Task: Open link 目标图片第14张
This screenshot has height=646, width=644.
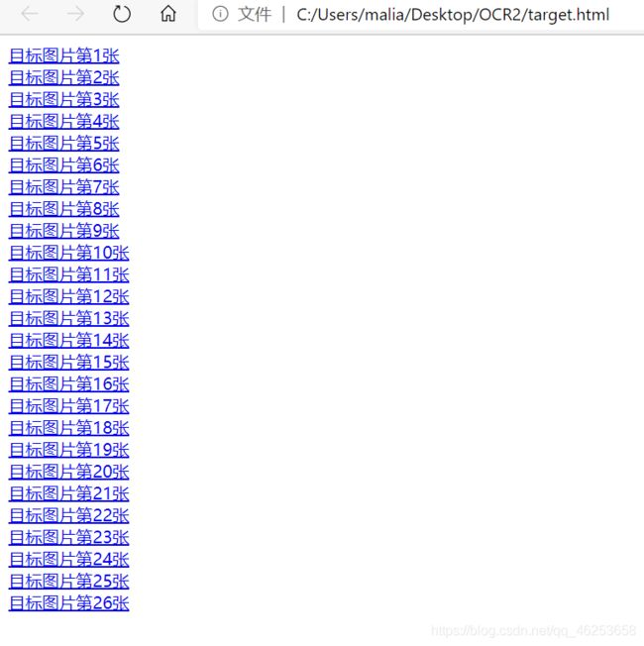Action: click(68, 340)
